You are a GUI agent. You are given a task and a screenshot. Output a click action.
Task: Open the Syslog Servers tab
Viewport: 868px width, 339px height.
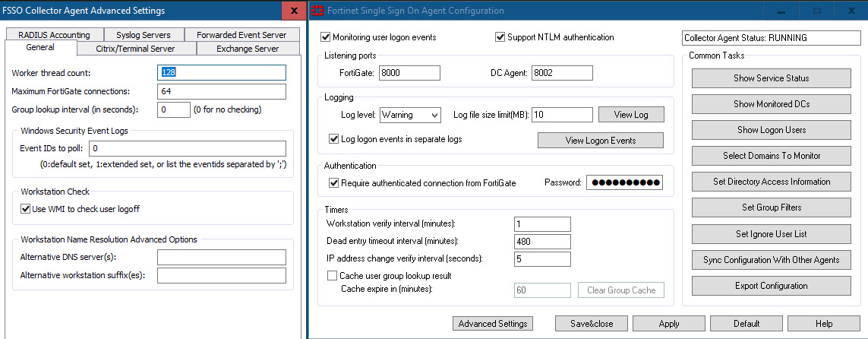[143, 35]
